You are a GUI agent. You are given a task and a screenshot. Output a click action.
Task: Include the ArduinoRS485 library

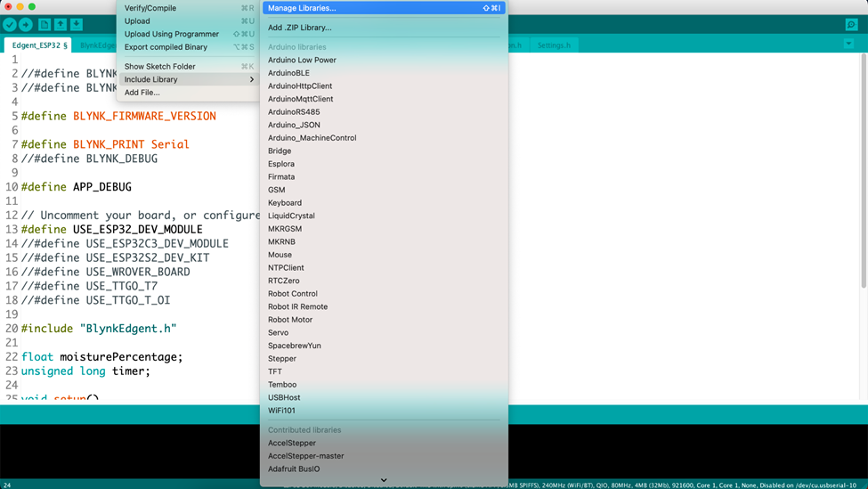point(384,112)
